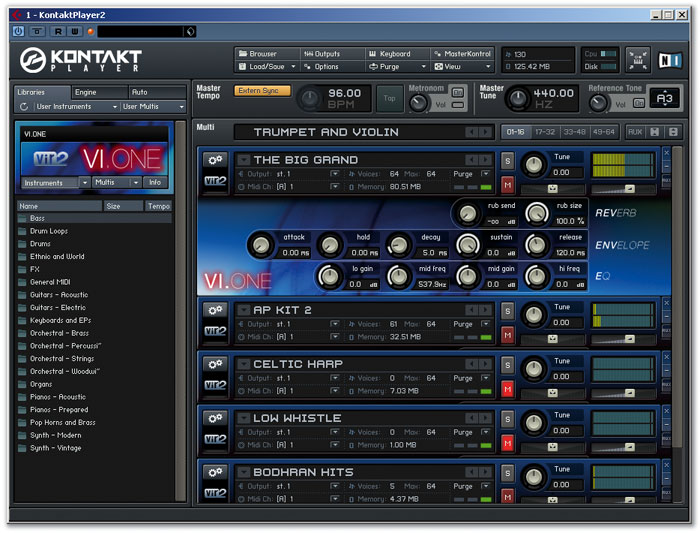Click next instrument arrow on The Big Grand

click(485, 160)
